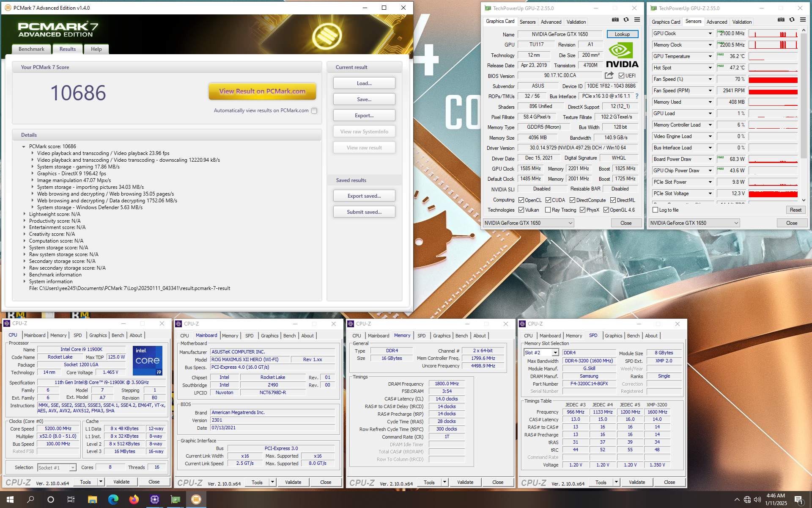Open the GPU Temperature sensor dropdown
The height and width of the screenshot is (508, 812).
(710, 56)
